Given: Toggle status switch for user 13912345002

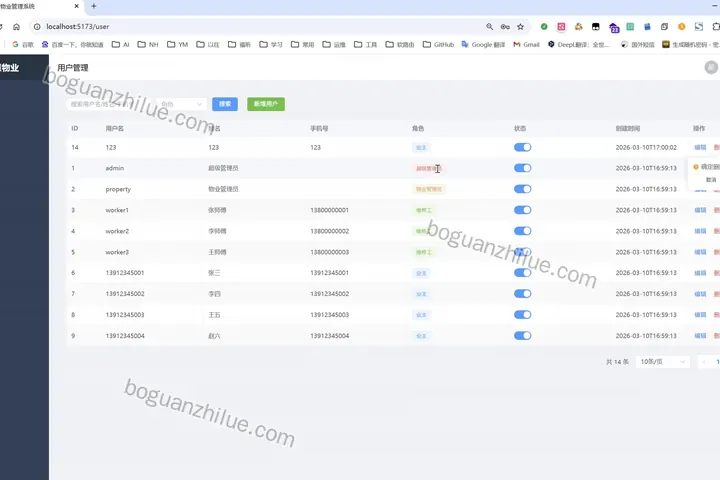Looking at the screenshot, I should pyautogui.click(x=523, y=294).
